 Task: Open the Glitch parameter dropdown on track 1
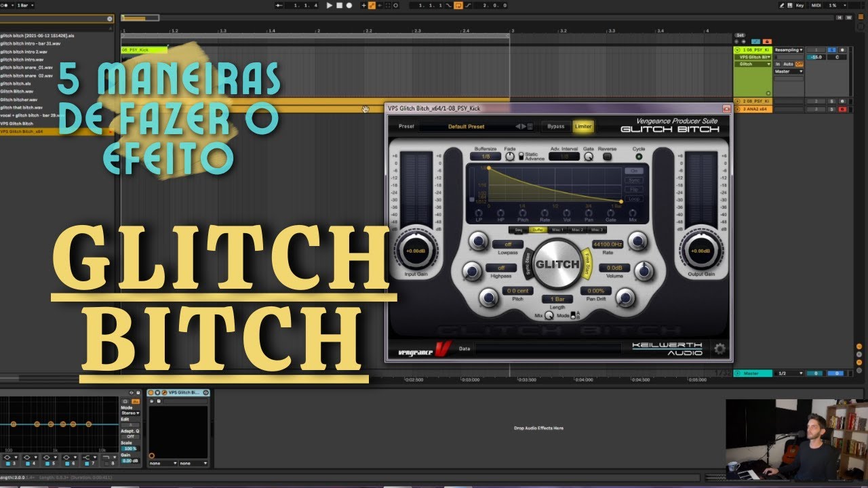click(x=755, y=64)
